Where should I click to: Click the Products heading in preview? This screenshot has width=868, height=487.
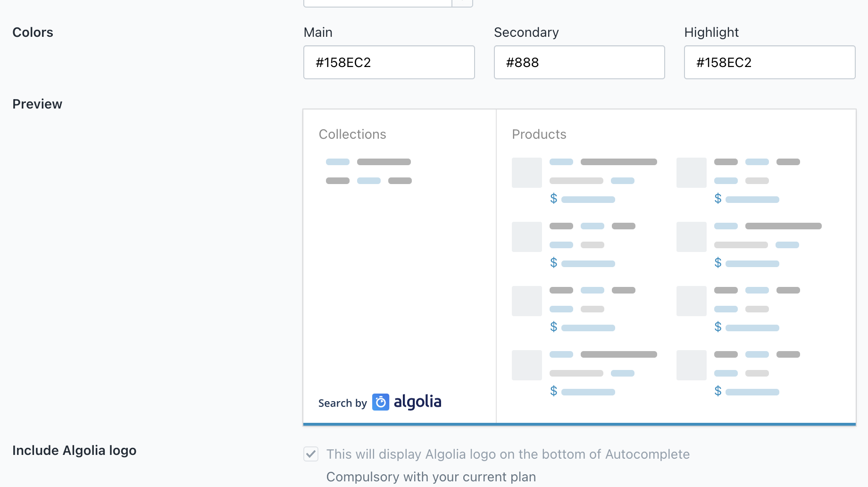(x=539, y=134)
